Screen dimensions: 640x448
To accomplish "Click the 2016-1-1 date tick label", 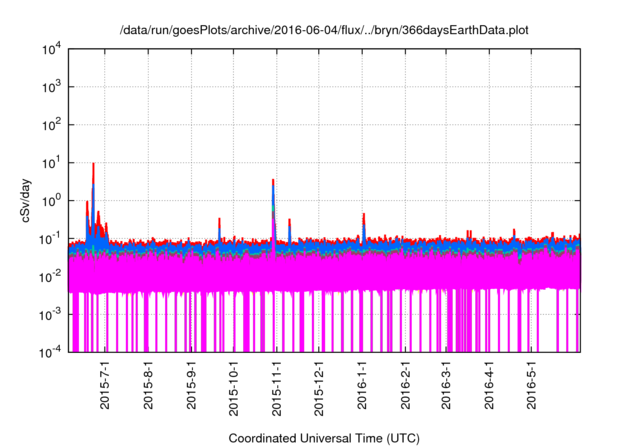I will click(x=362, y=386).
